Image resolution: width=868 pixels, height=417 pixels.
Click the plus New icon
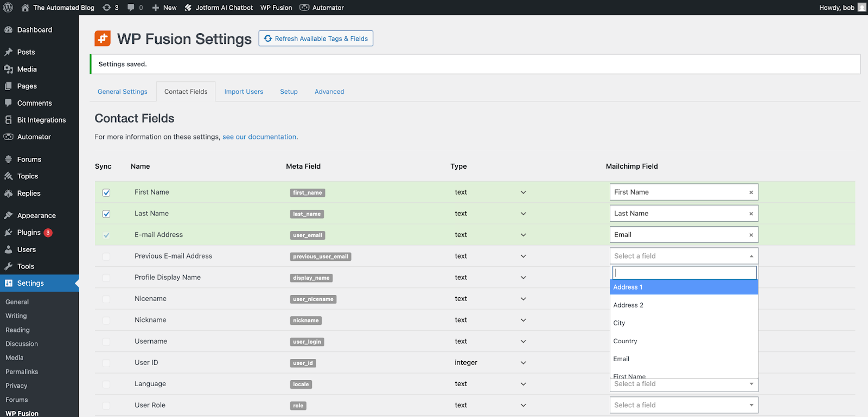click(x=156, y=8)
